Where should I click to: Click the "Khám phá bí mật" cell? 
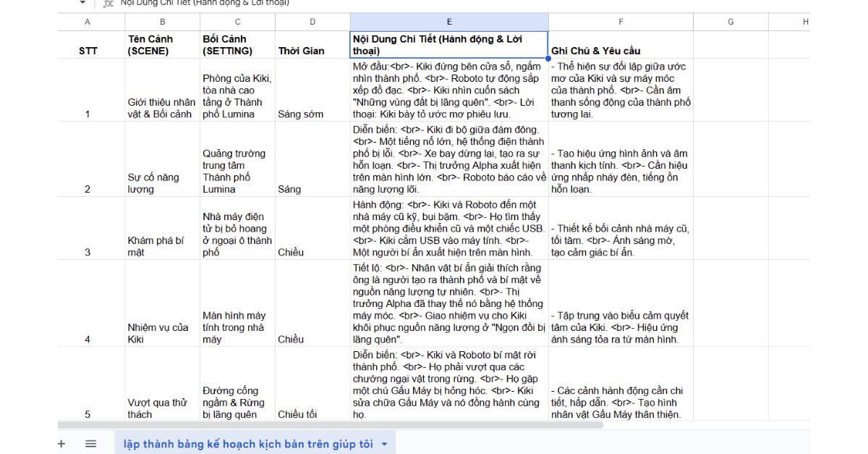(x=162, y=228)
